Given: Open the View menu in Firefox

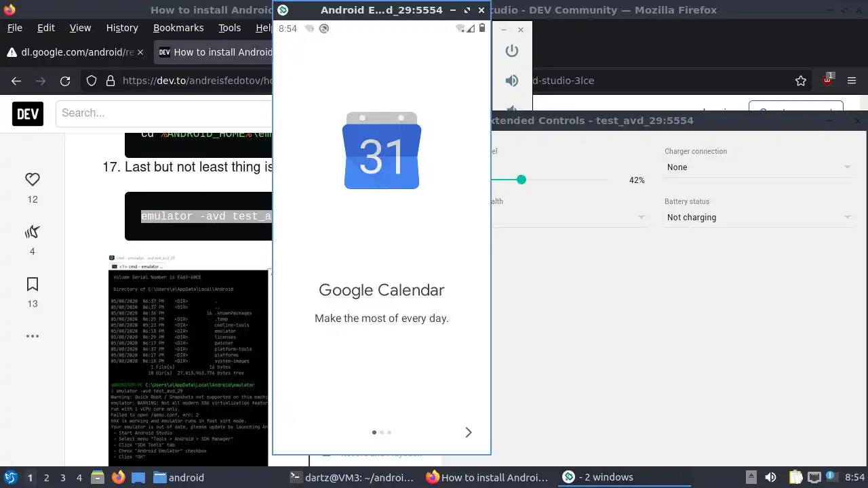Looking at the screenshot, I should click(80, 28).
